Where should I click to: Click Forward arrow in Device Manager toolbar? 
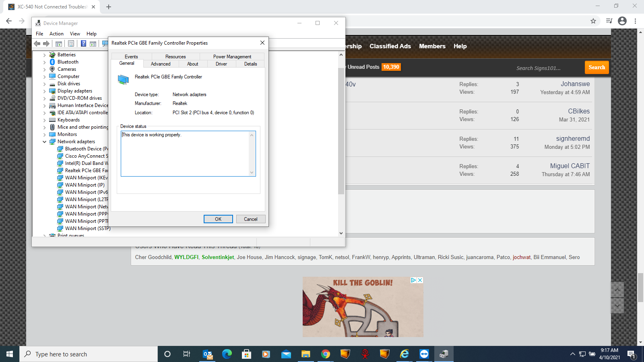pyautogui.click(x=46, y=43)
